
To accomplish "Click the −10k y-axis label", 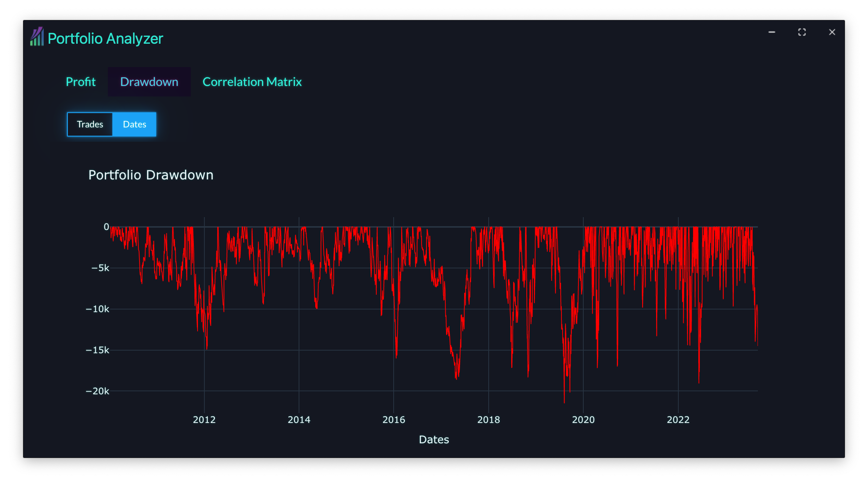I will [98, 309].
